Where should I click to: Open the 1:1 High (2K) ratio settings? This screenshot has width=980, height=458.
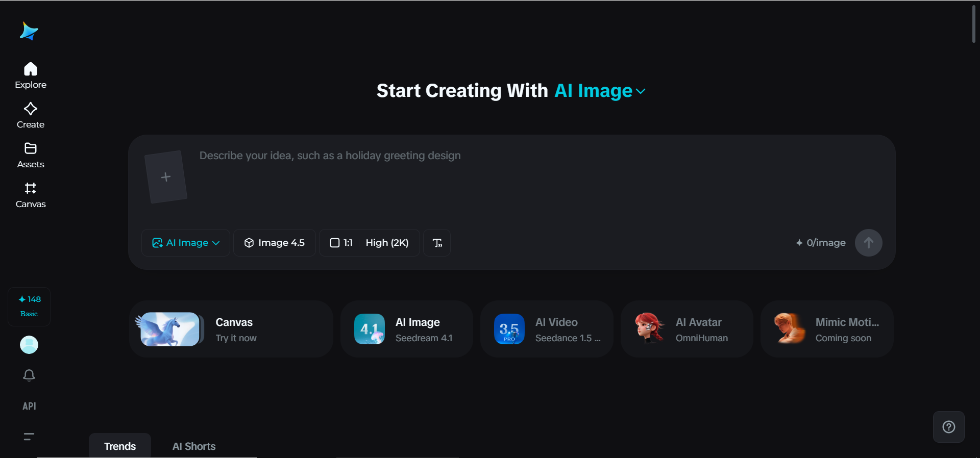pyautogui.click(x=370, y=243)
